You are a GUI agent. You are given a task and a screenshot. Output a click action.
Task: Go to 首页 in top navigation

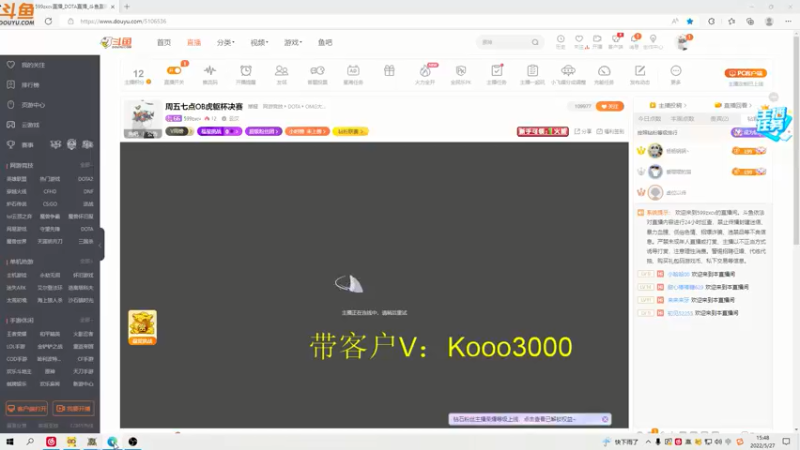coord(164,42)
